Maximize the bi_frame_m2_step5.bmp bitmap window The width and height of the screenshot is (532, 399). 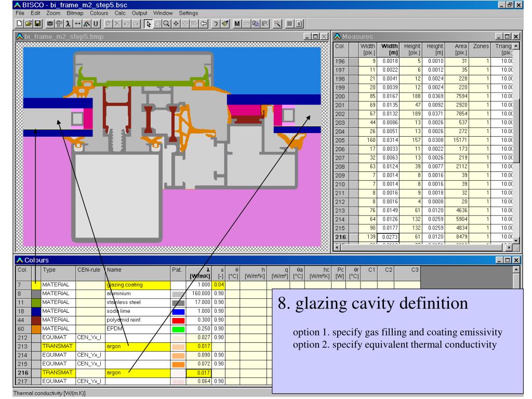[x=315, y=36]
